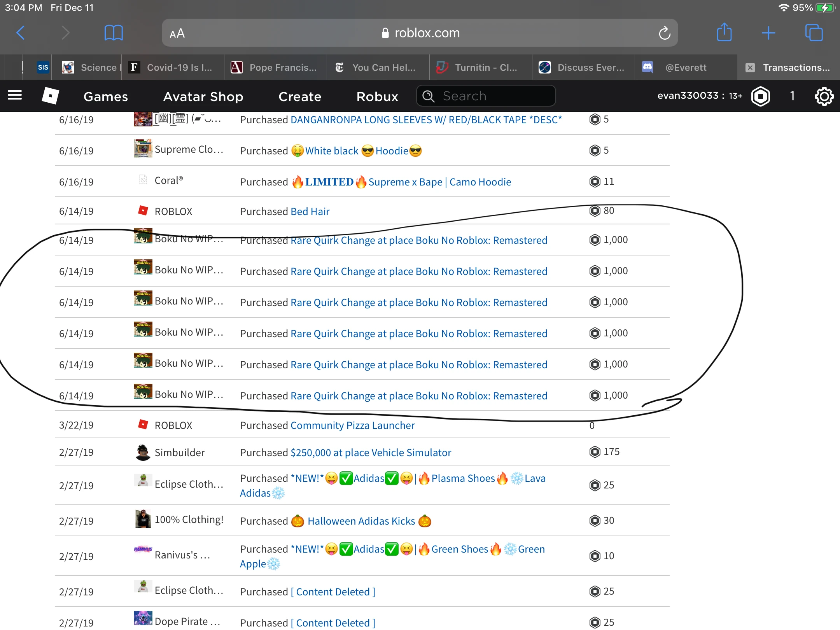Close the Transactions tab

point(750,68)
